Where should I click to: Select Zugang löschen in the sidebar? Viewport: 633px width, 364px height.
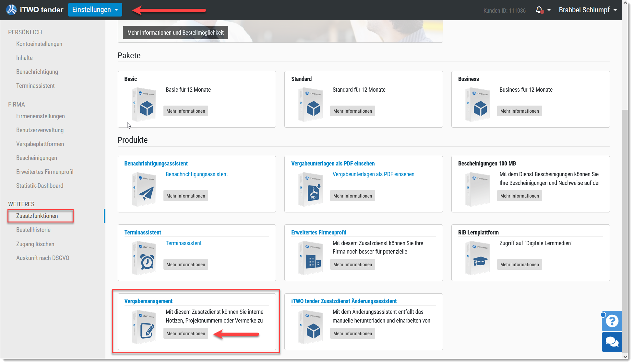(x=35, y=244)
